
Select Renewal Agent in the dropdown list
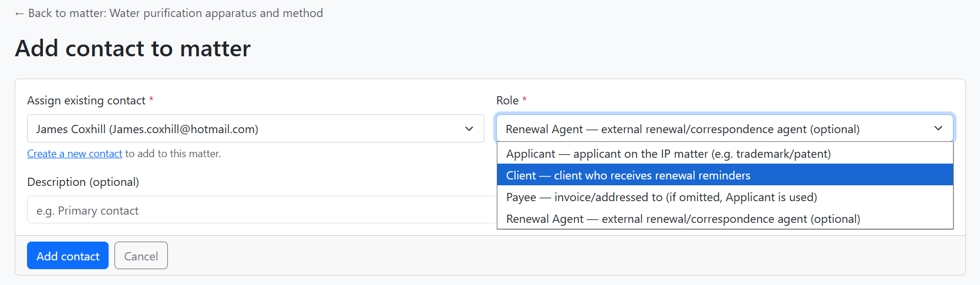pyautogui.click(x=683, y=219)
